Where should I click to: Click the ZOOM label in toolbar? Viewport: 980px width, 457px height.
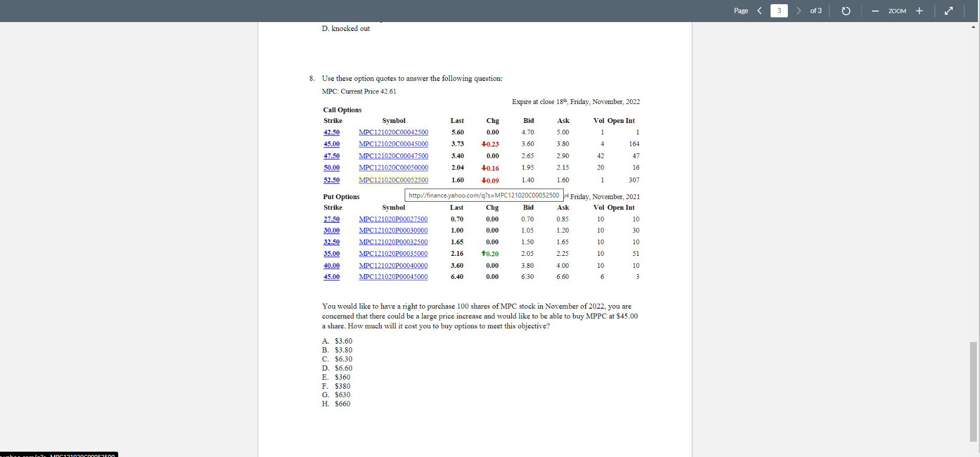(x=897, y=11)
